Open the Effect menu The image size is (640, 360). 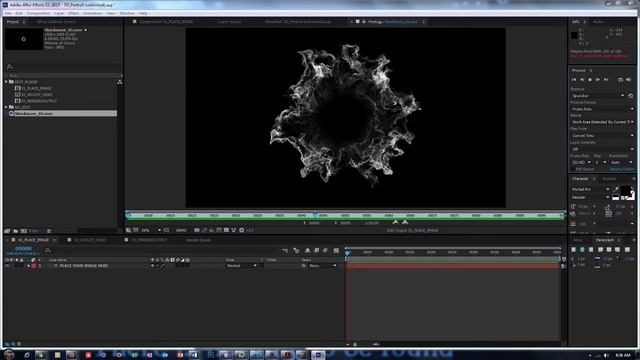[73, 13]
